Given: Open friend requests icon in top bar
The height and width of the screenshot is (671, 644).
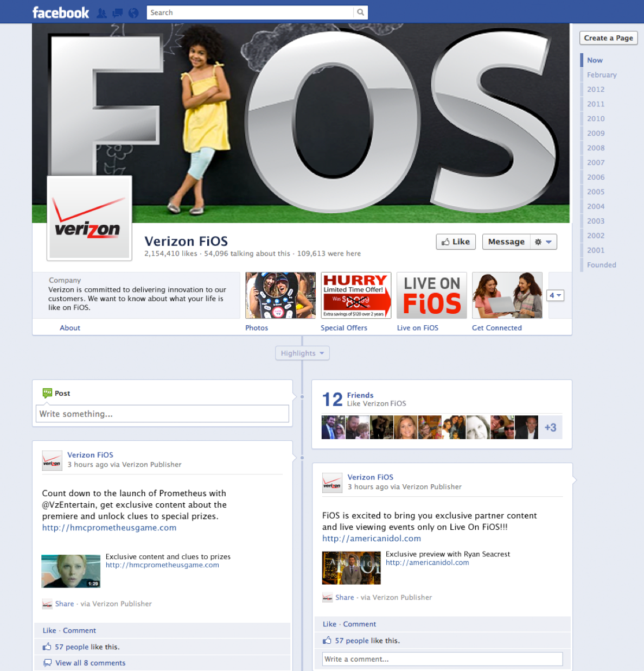Looking at the screenshot, I should (x=101, y=13).
